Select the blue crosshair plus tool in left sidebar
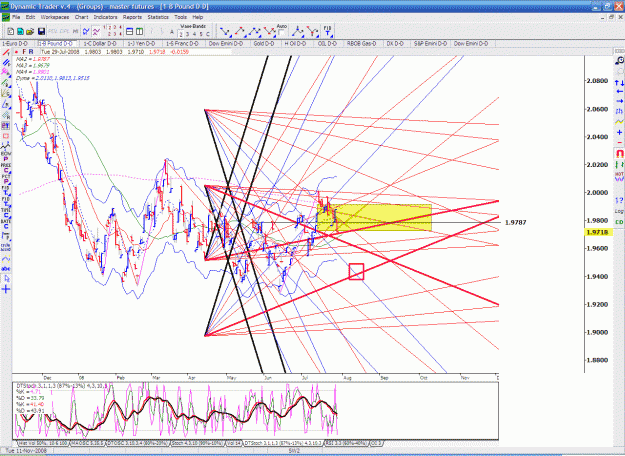 pyautogui.click(x=6, y=289)
